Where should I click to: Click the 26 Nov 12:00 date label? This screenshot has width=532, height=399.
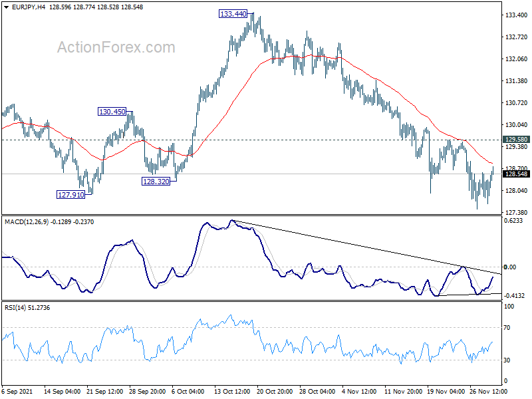(x=489, y=392)
